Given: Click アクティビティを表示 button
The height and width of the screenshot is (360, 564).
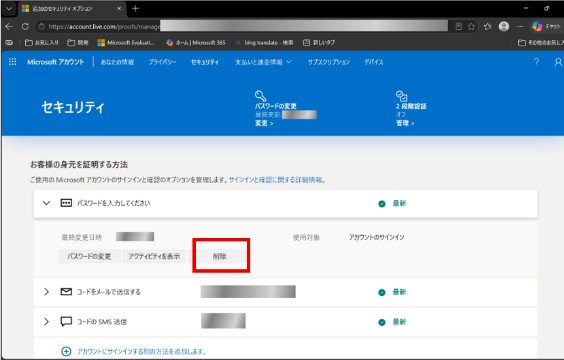Looking at the screenshot, I should click(154, 256).
